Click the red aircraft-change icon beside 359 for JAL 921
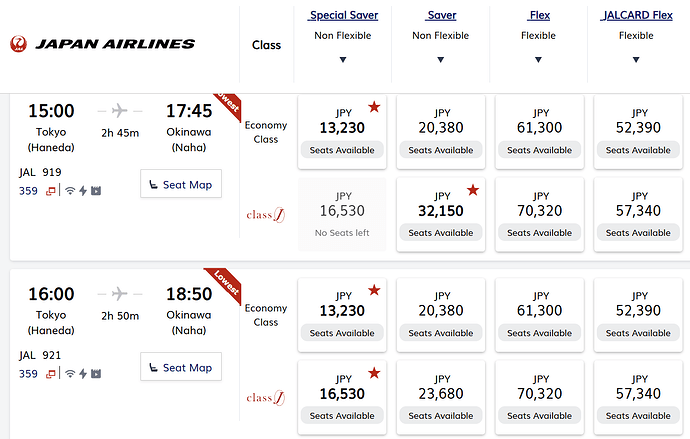Image resolution: width=690 pixels, height=439 pixels. 51,374
